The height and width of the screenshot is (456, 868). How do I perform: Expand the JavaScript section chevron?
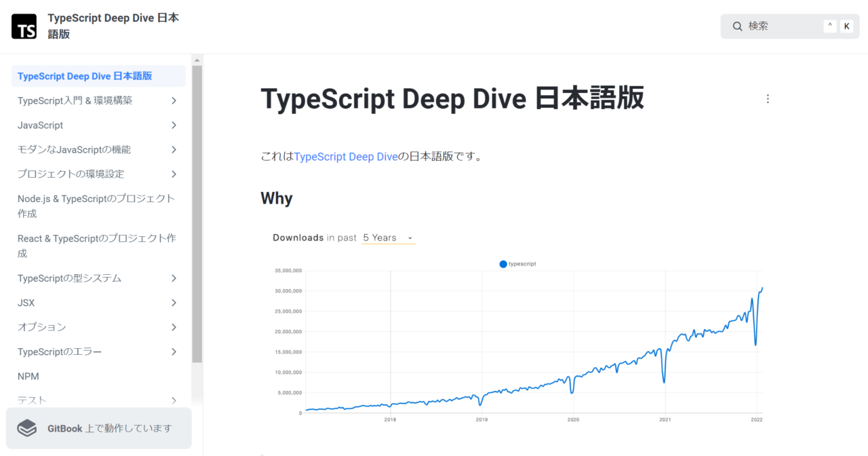[x=174, y=126]
